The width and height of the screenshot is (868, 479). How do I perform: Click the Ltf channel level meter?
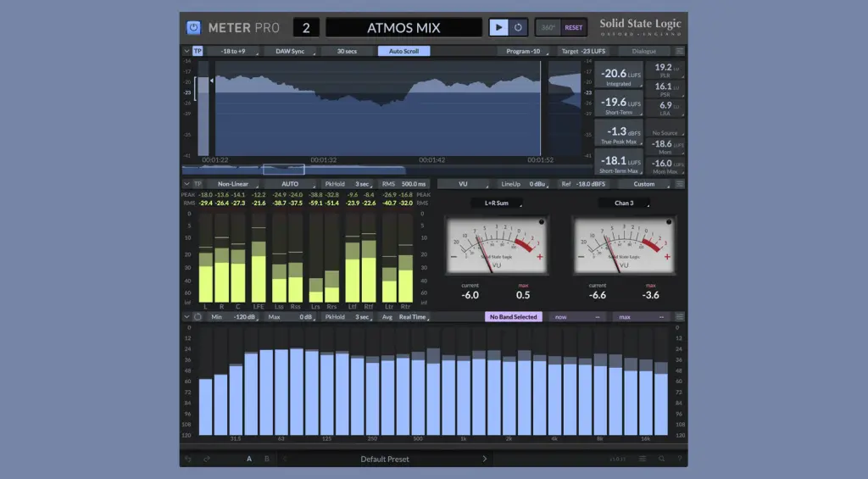[352, 258]
